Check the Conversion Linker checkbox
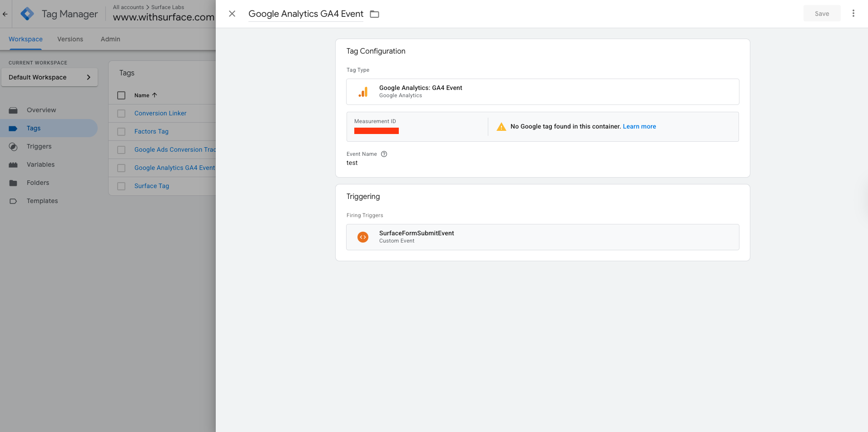 (121, 113)
